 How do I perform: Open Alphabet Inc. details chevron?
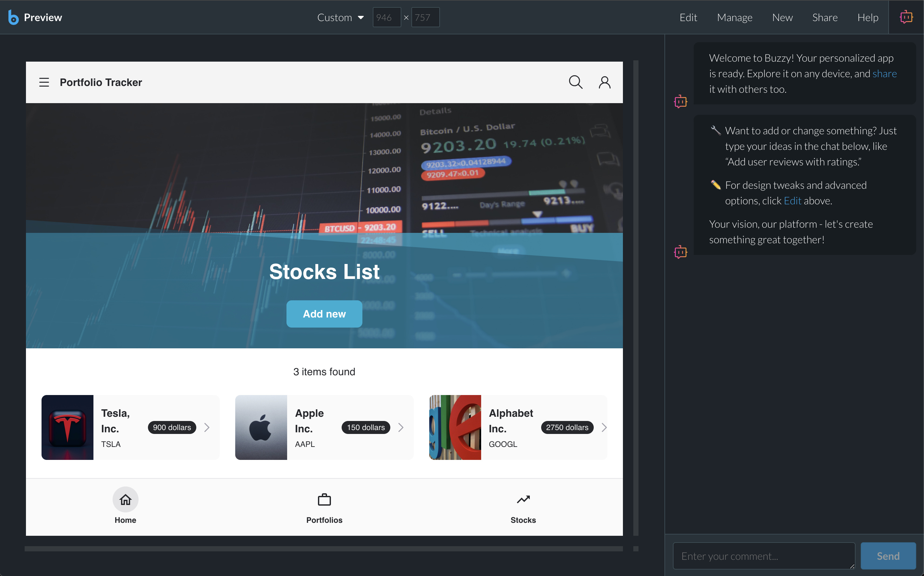604,427
